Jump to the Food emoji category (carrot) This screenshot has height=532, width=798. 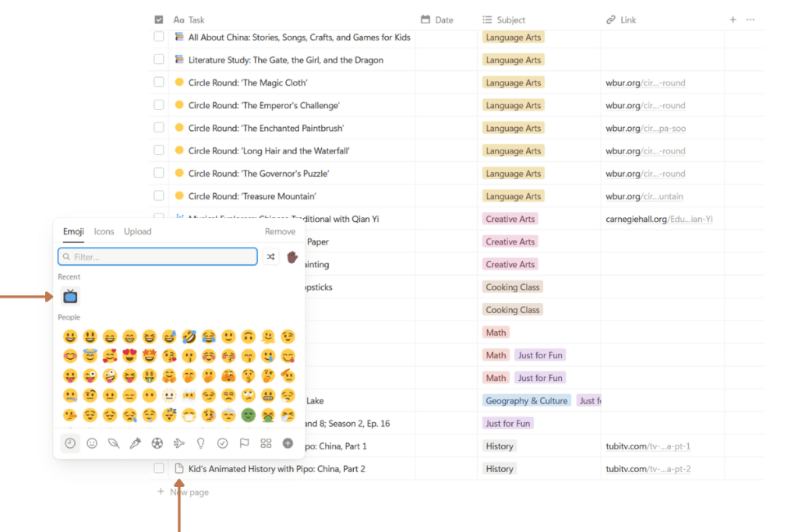point(136,443)
